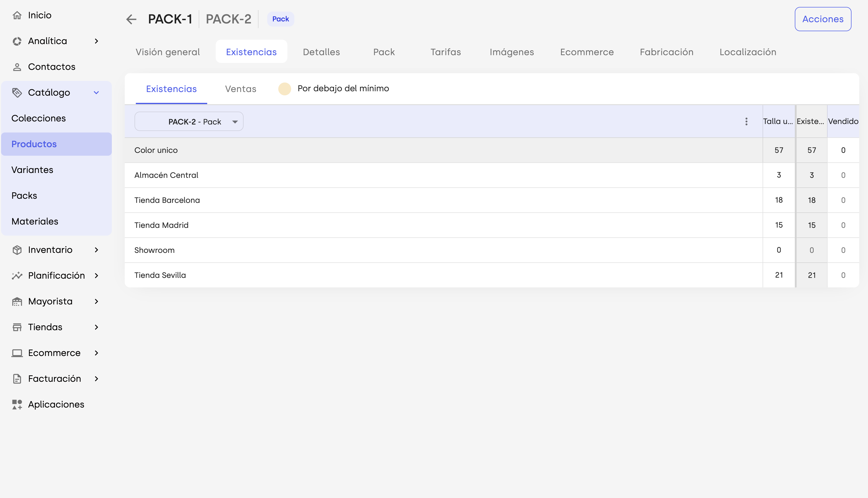The width and height of the screenshot is (868, 498).
Task: Select the inner Existencias sub-tab
Action: click(x=171, y=89)
